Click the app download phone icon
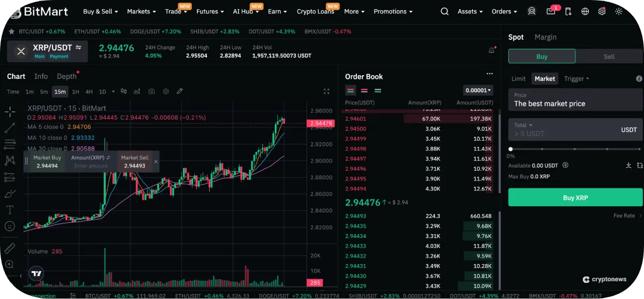This screenshot has height=299, width=644. [568, 11]
